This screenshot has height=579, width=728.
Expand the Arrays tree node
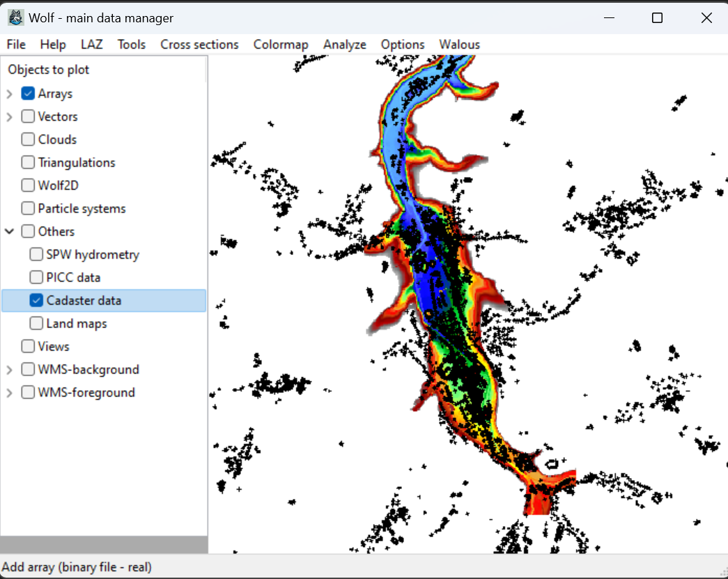point(10,93)
